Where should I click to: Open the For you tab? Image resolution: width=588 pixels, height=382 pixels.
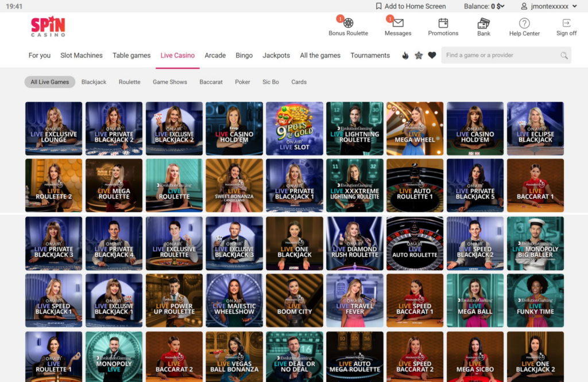pyautogui.click(x=40, y=56)
